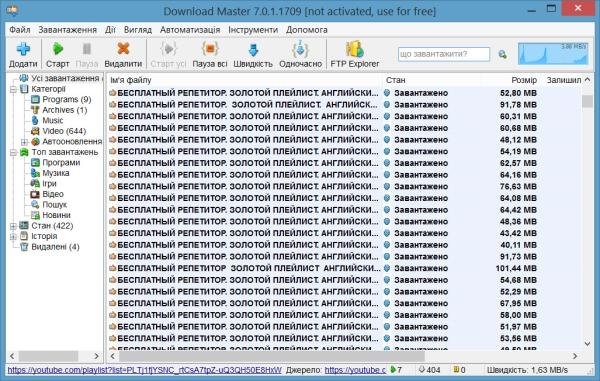Expand the Стан (422) node
600x381 pixels.
pyautogui.click(x=13, y=226)
